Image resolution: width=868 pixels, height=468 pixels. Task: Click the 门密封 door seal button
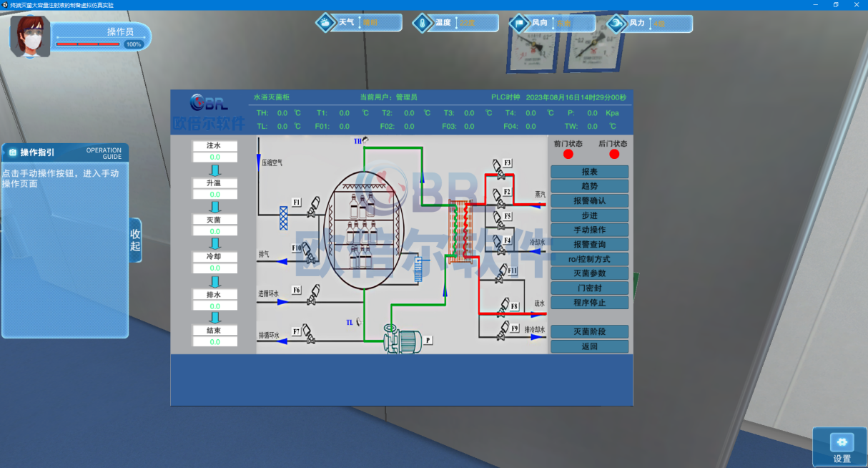tap(590, 288)
